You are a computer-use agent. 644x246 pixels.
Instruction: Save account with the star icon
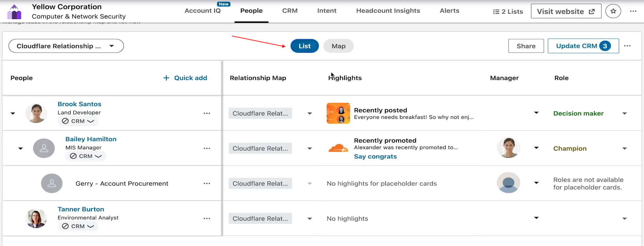(613, 11)
